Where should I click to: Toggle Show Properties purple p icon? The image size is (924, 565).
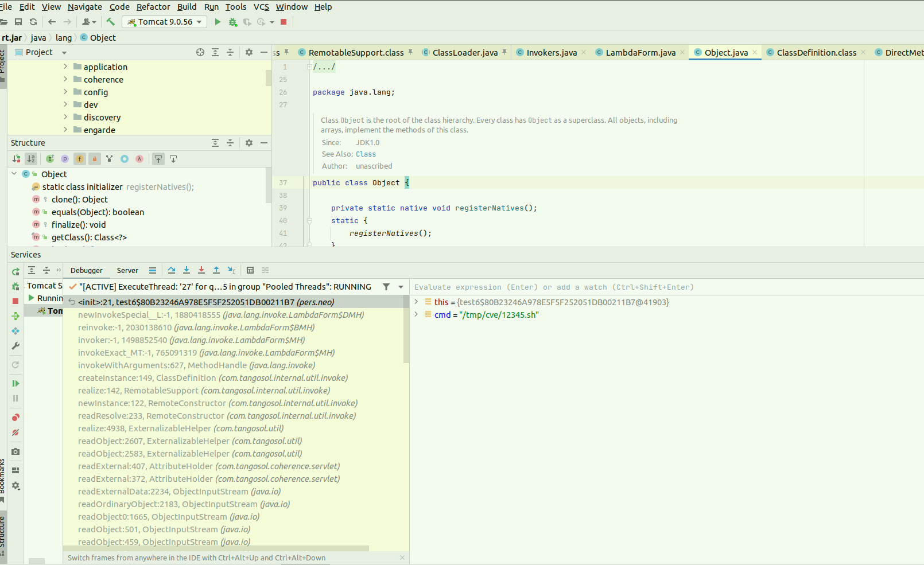click(x=65, y=159)
